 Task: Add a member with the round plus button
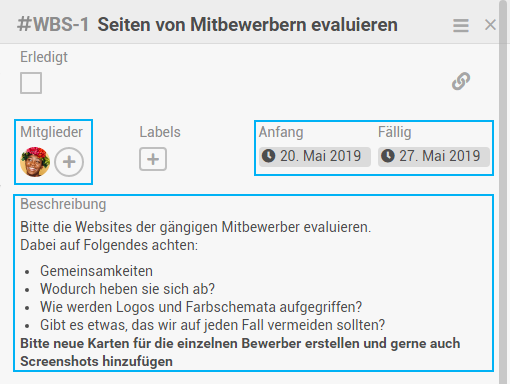coord(69,162)
